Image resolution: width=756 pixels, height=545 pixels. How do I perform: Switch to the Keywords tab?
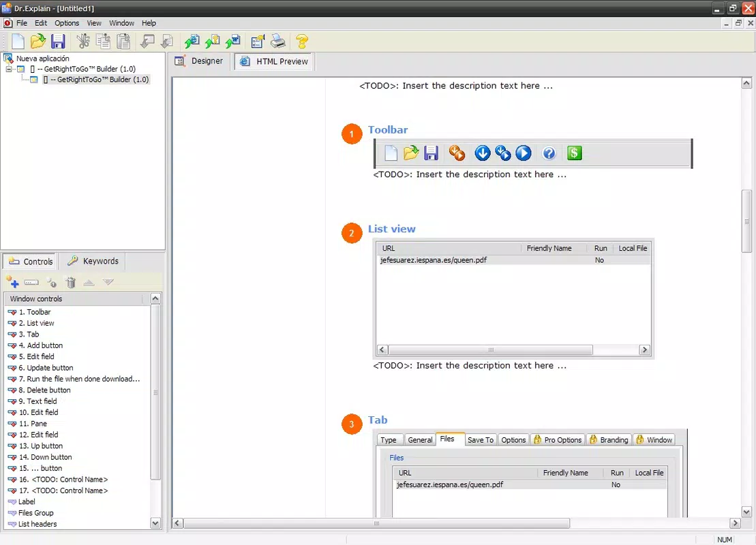pos(94,261)
